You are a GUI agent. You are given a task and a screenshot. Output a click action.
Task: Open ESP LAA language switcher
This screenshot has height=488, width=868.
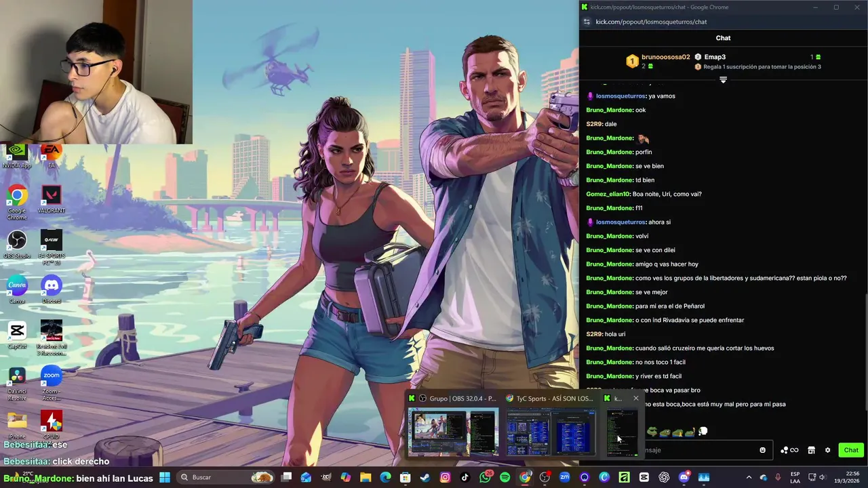pos(795,477)
